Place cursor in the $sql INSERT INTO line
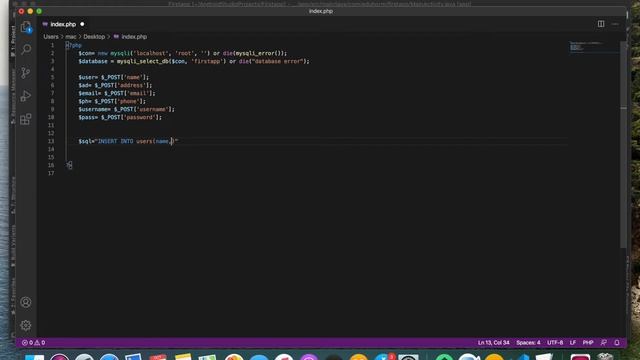 pyautogui.click(x=128, y=141)
